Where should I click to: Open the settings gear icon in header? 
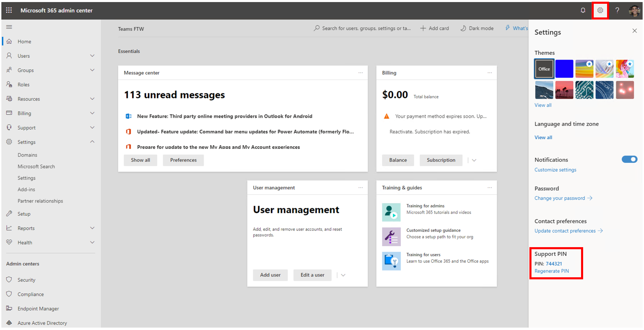pyautogui.click(x=600, y=10)
